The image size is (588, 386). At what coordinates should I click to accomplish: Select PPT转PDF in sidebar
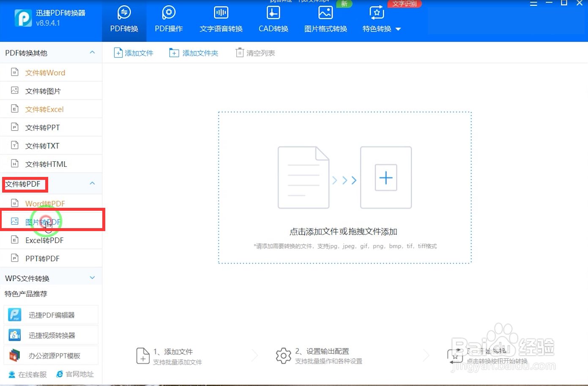pos(51,258)
